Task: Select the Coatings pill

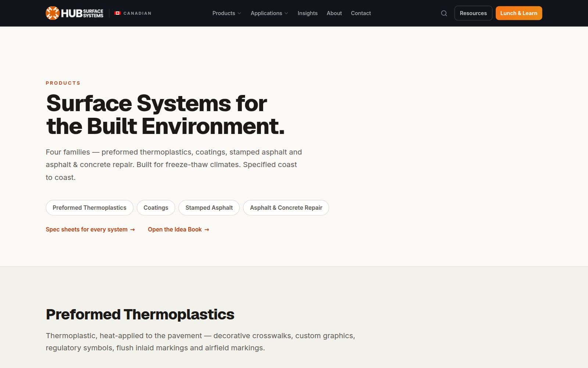Action: pos(156,208)
